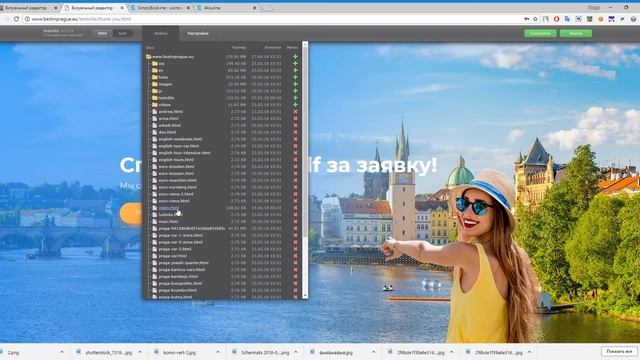Switch to SimplyBook.me browser tab
The width and height of the screenshot is (640, 360).
click(159, 8)
